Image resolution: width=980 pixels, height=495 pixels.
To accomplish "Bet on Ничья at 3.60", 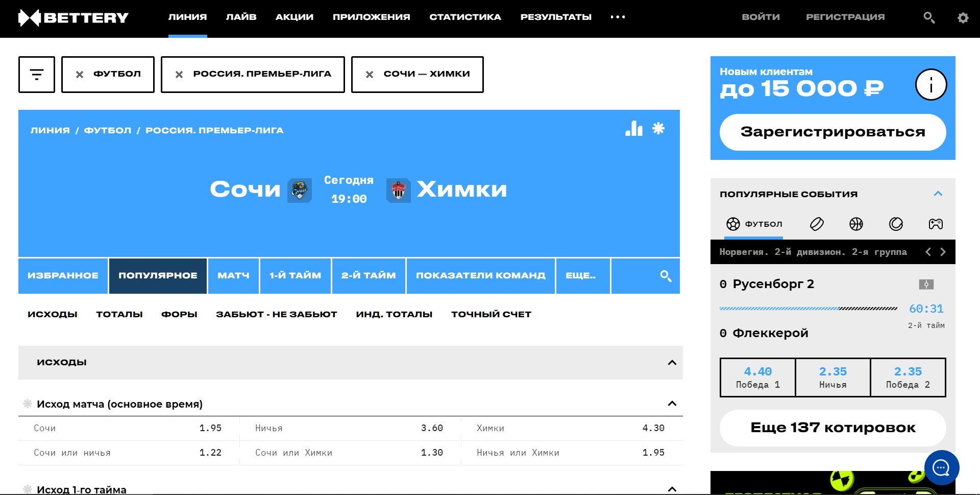I will pyautogui.click(x=349, y=428).
